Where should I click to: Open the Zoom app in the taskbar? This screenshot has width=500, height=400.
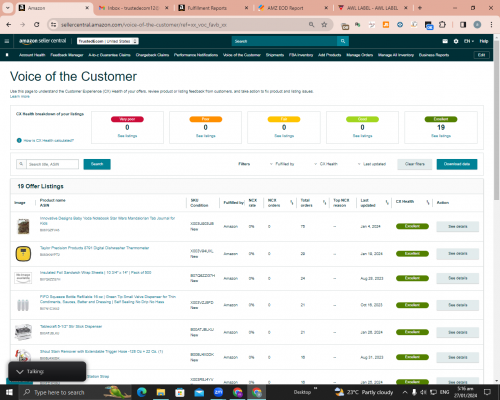pyautogui.click(x=218, y=392)
